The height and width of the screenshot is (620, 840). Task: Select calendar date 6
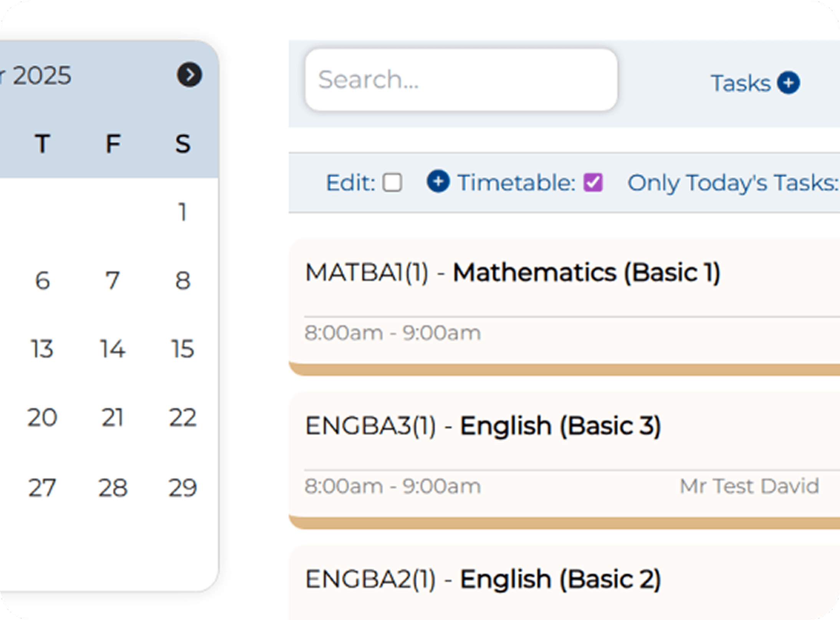click(x=42, y=280)
